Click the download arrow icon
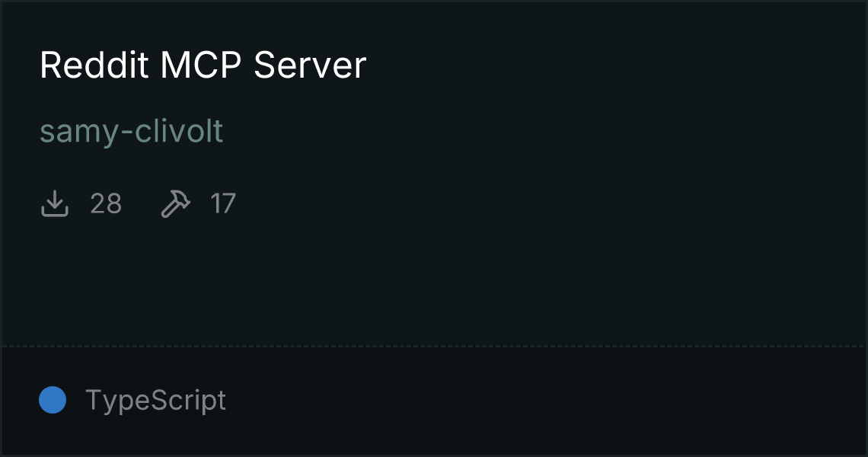 [x=55, y=203]
